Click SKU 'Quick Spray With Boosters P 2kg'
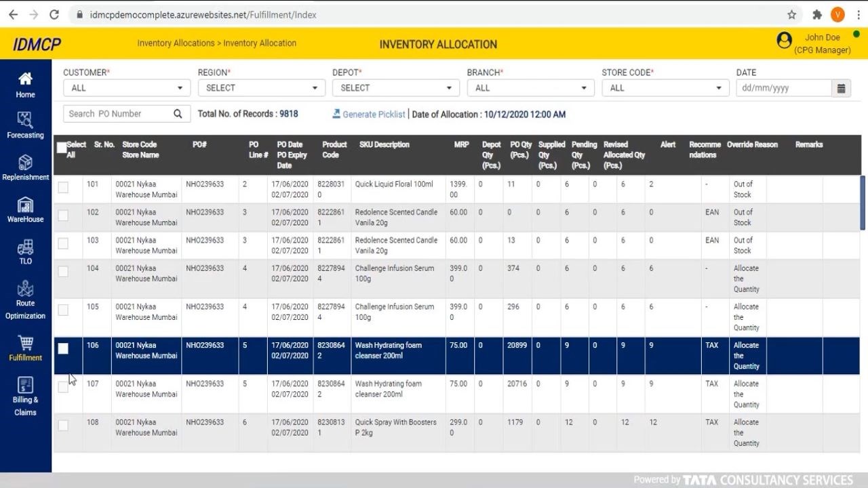This screenshot has height=488, width=868. (x=396, y=428)
